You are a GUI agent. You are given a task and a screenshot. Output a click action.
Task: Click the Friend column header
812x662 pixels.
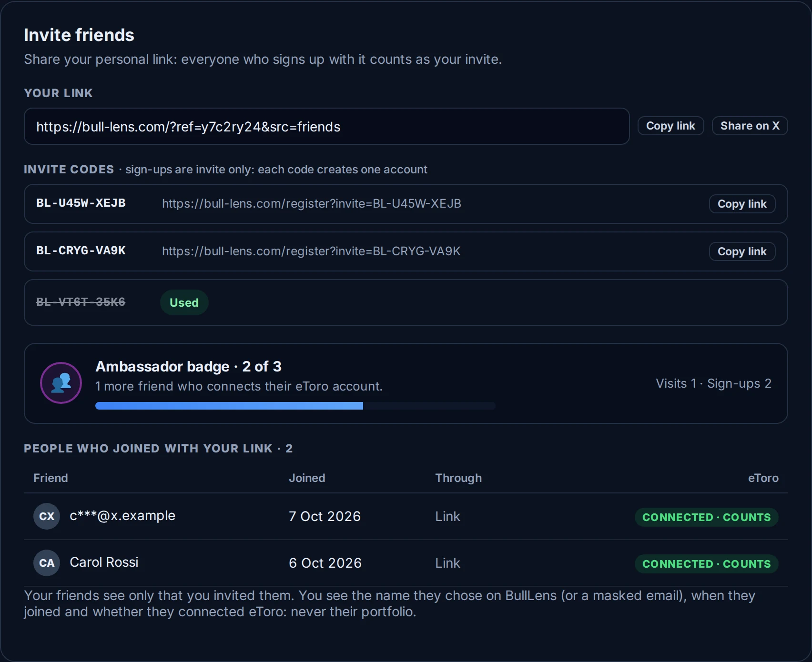pos(51,478)
